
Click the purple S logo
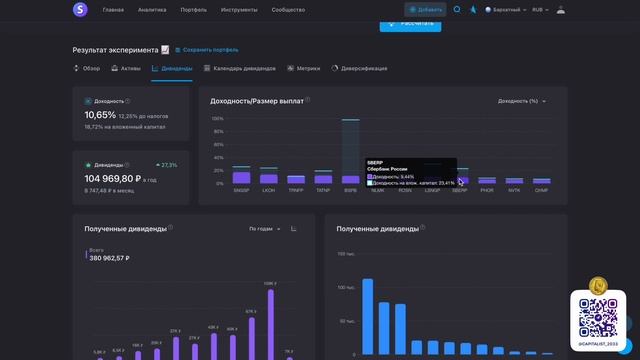pos(80,9)
